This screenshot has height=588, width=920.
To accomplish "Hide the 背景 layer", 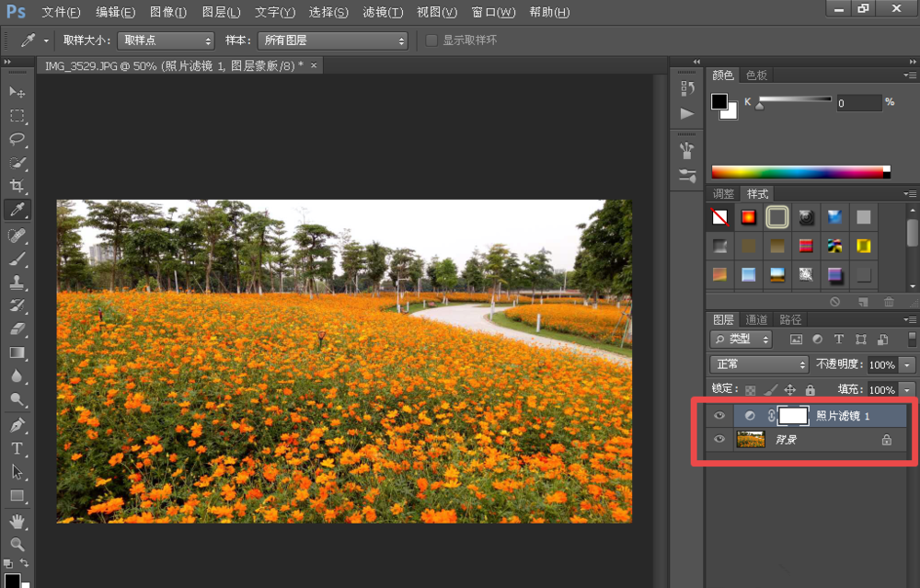I will click(719, 440).
